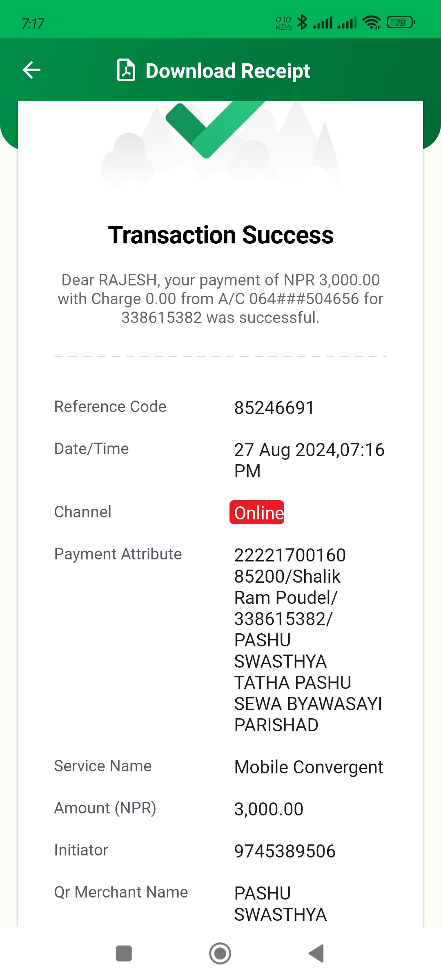Tap the battery indicator showing 79
This screenshot has width=441, height=980.
pyautogui.click(x=401, y=22)
